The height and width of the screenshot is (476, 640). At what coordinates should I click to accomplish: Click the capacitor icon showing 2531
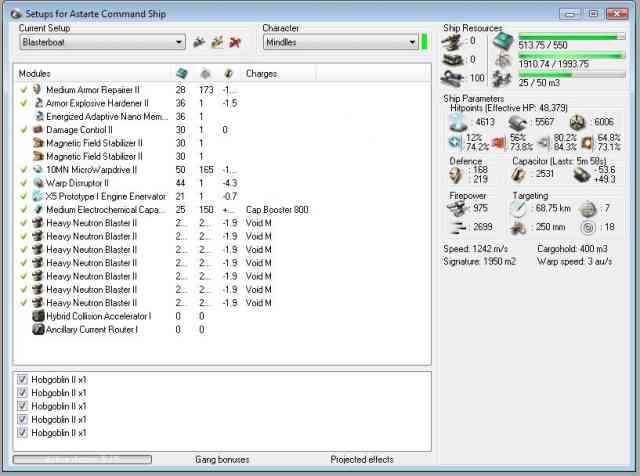click(x=519, y=175)
